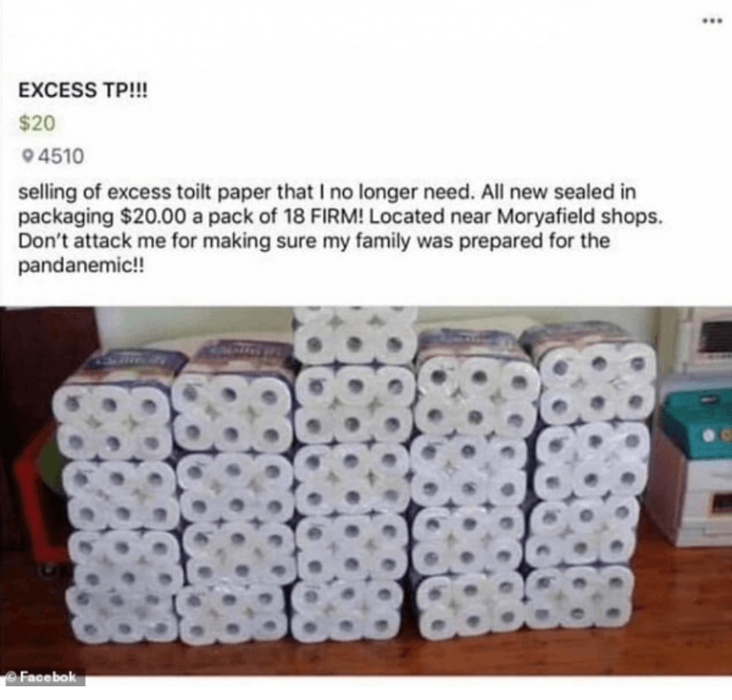Select the EXCESS TP!!! listing title
Image resolution: width=732 pixels, height=700 pixels.
[x=82, y=90]
